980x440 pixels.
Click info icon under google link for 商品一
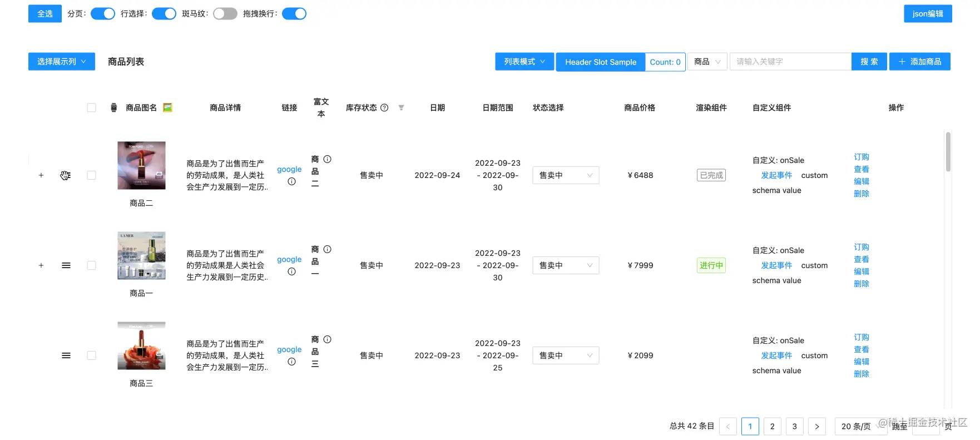pos(291,271)
